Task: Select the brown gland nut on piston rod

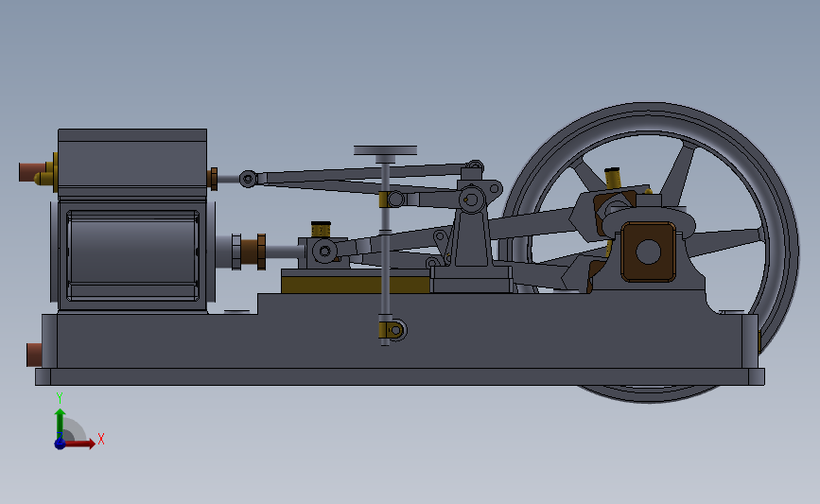Action: click(253, 252)
